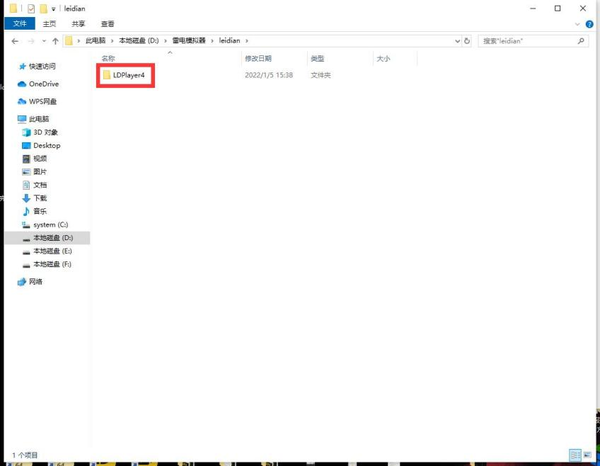The height and width of the screenshot is (466, 600).
Task: Open 图片 folder in sidebar
Action: click(x=34, y=172)
